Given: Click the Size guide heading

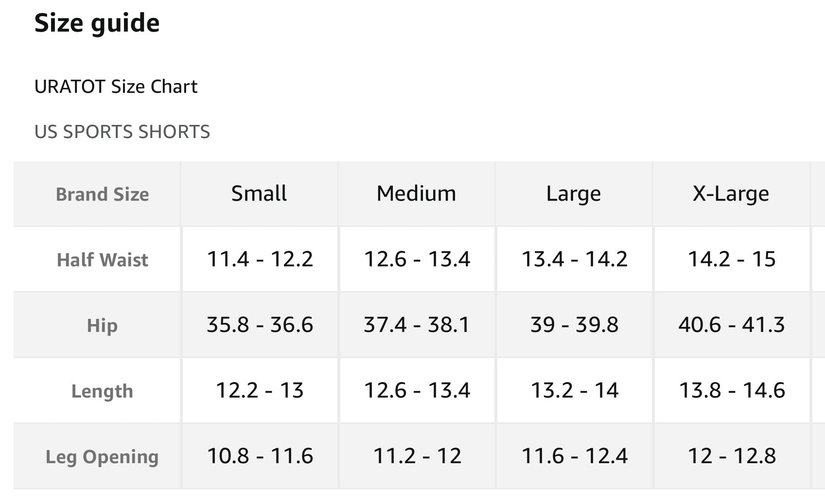Looking at the screenshot, I should [97, 23].
